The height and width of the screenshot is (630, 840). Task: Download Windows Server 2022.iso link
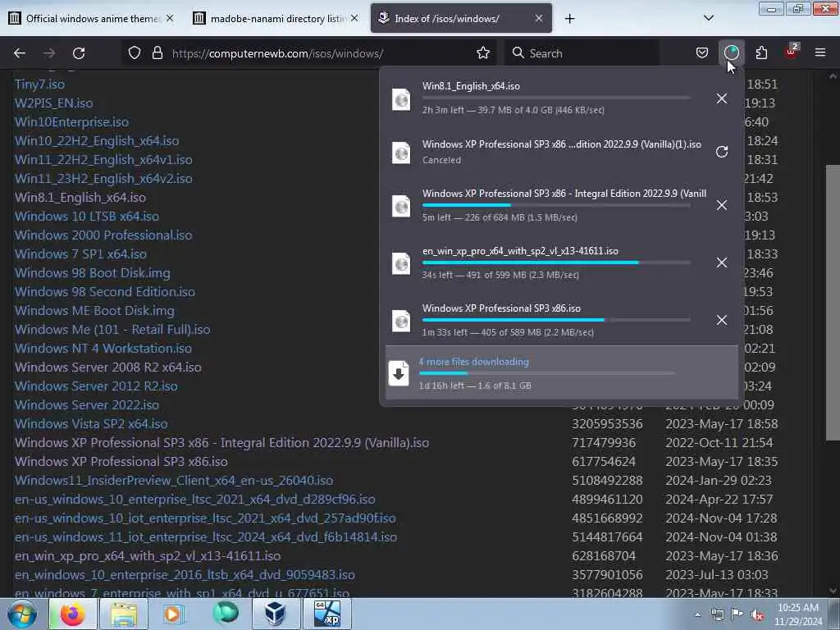[x=87, y=405]
